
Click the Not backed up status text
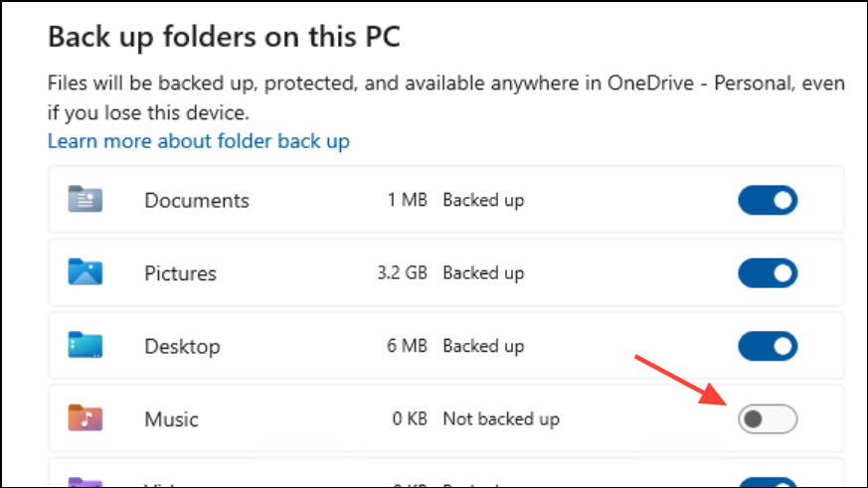pyautogui.click(x=501, y=419)
